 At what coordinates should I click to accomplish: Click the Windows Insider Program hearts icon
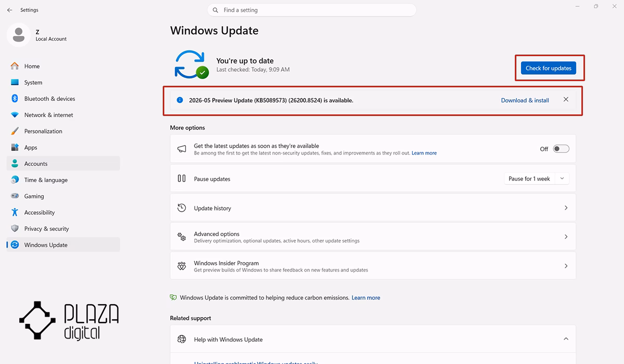[x=181, y=266]
